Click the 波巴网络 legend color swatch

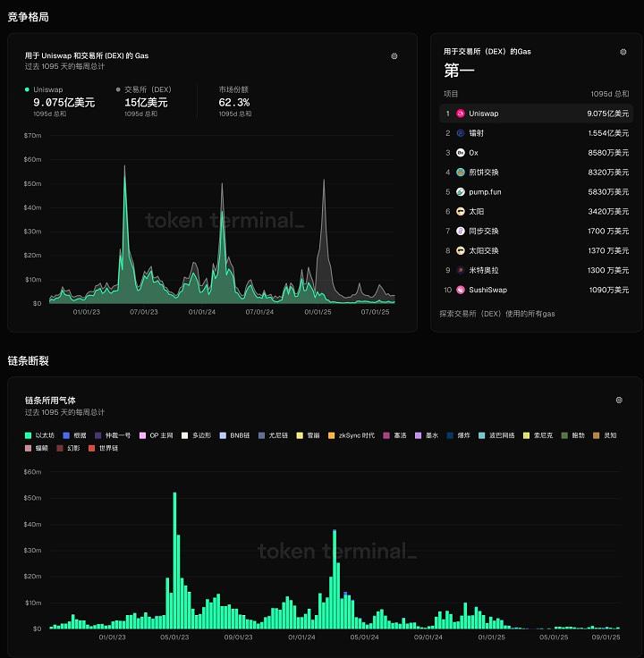482,435
